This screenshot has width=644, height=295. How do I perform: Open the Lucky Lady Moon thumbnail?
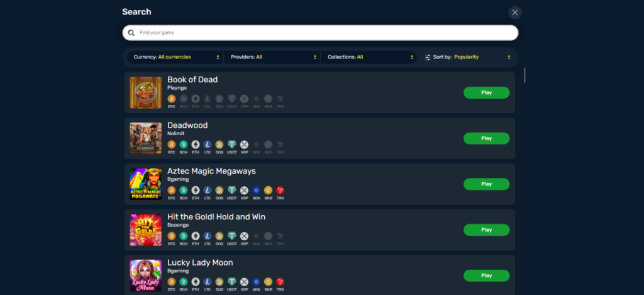pos(146,276)
